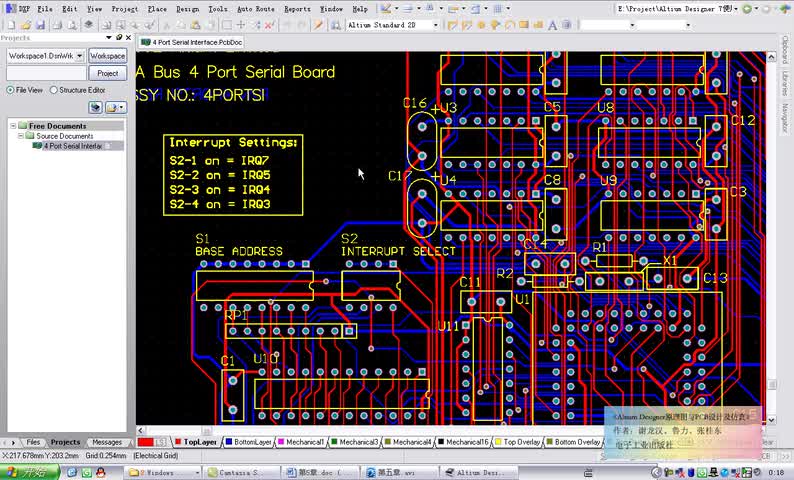This screenshot has width=794, height=480.
Task: Click the New document toolbar icon
Action: pos(11,25)
